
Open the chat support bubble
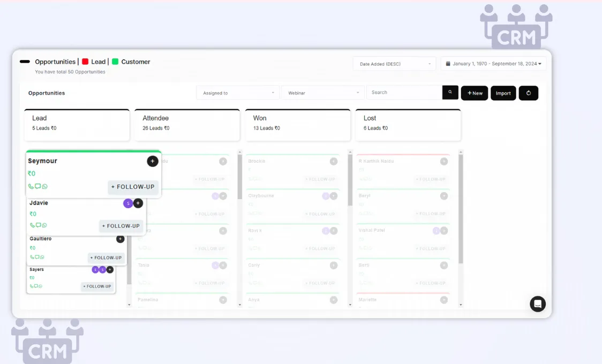click(537, 304)
